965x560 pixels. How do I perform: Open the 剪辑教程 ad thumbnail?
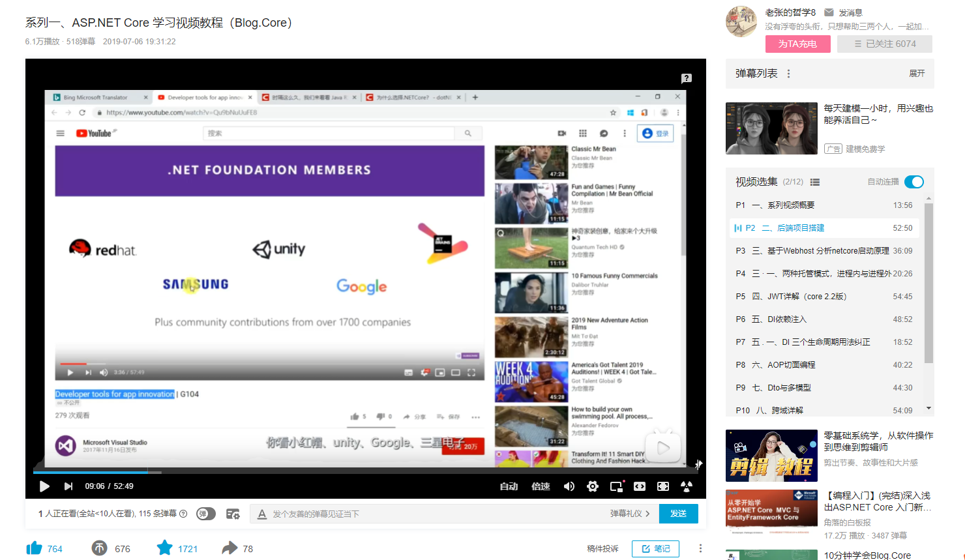(771, 456)
